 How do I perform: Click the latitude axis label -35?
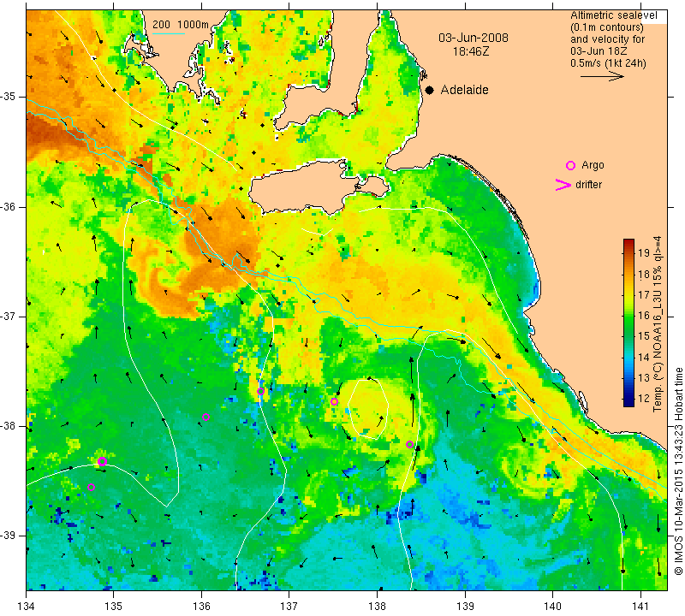click(x=9, y=97)
